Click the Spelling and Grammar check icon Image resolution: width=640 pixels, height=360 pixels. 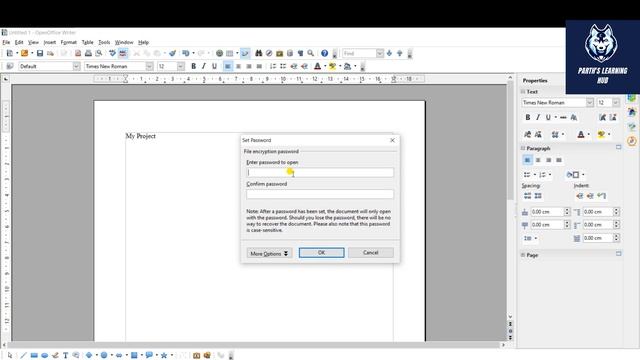112,53
